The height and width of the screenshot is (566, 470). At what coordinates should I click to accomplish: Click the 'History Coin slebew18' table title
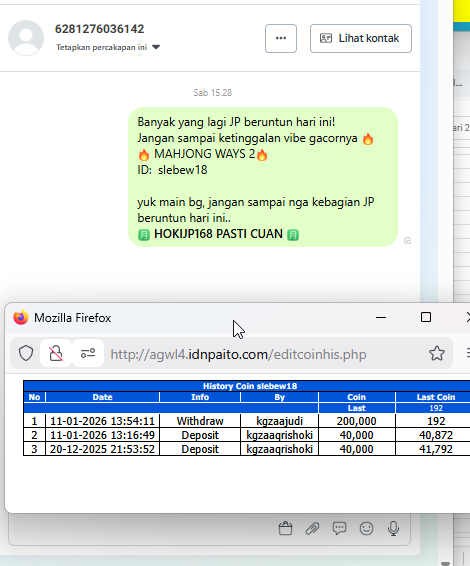pyautogui.click(x=250, y=386)
